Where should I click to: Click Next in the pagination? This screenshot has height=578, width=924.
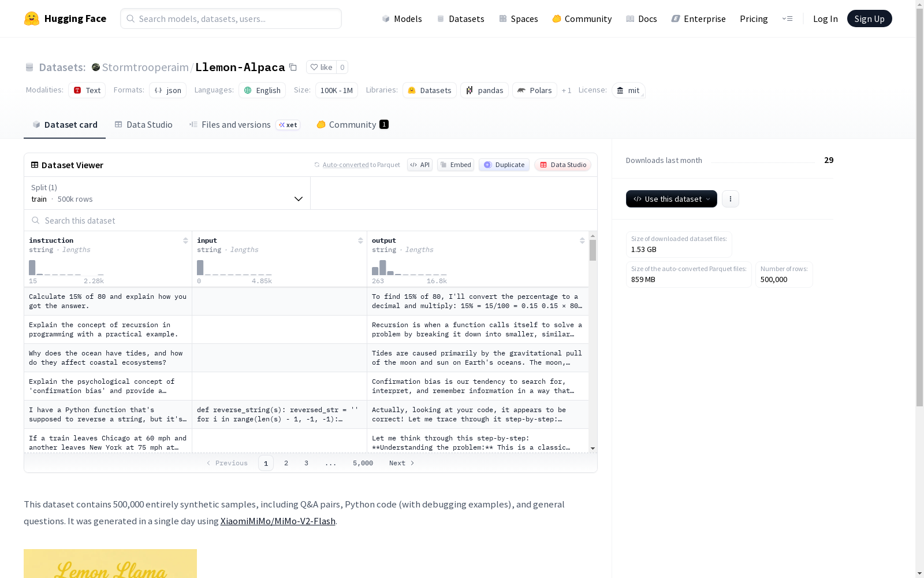point(402,463)
